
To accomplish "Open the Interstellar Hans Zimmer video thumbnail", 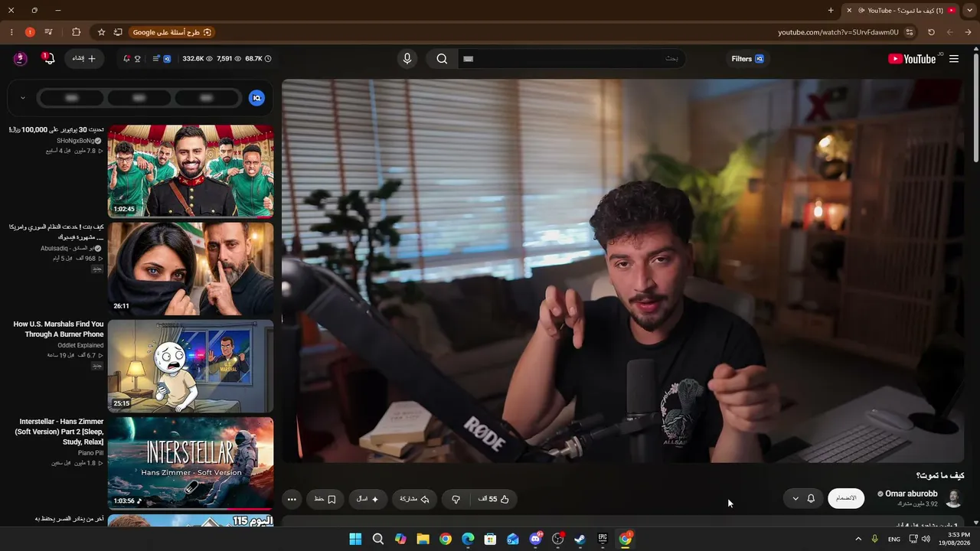I will point(191,463).
